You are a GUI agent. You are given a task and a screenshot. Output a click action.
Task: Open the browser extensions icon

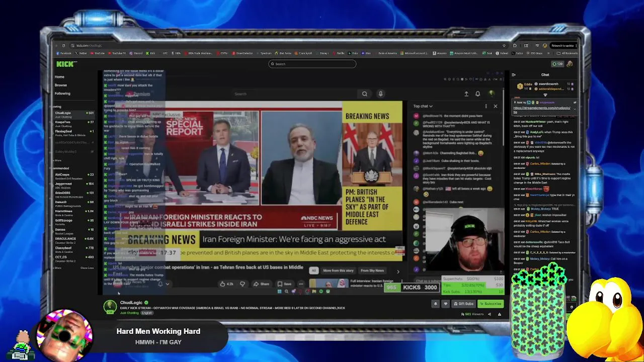(514, 46)
